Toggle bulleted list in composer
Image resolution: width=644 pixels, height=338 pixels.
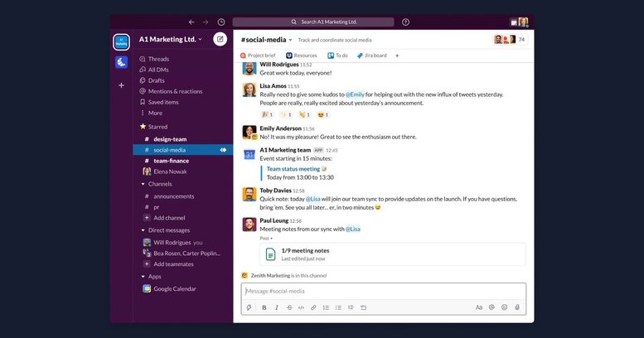point(338,307)
